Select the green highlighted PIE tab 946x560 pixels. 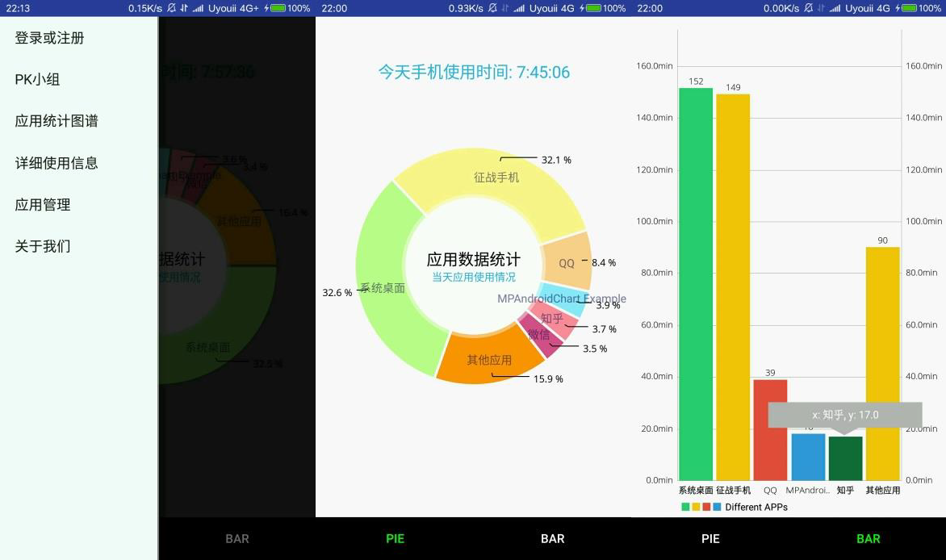pos(396,539)
